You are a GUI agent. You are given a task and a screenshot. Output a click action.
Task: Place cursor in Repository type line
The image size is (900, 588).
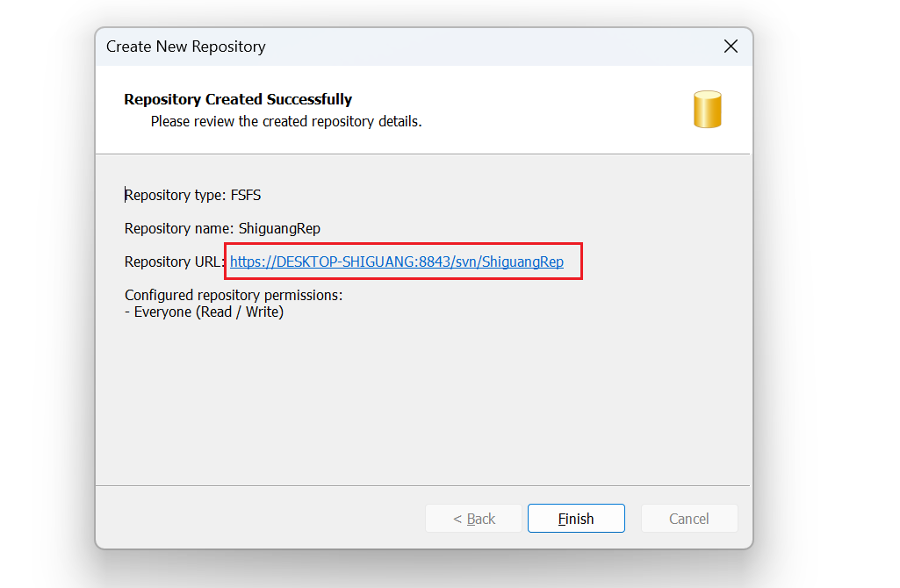pyautogui.click(x=193, y=195)
